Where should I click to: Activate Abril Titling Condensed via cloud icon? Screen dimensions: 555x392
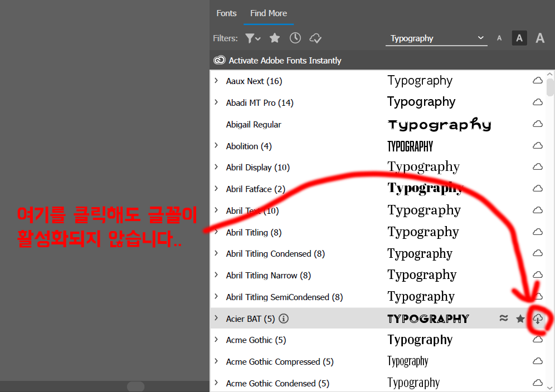pos(538,253)
